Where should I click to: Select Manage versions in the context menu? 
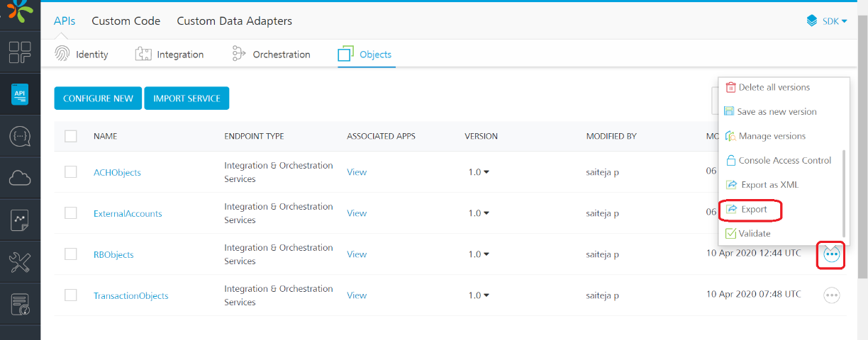[x=772, y=136]
